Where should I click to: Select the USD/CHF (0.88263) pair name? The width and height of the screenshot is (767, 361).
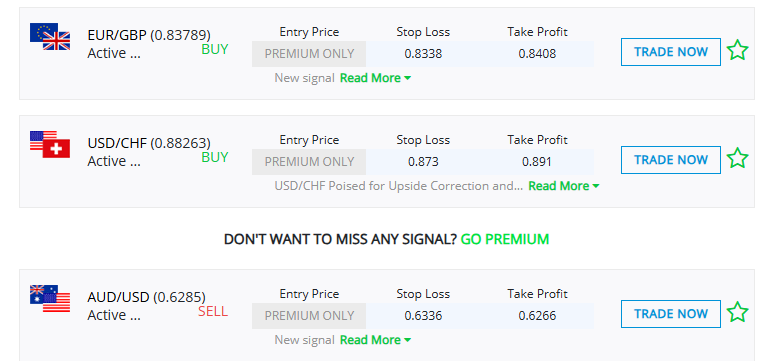coord(149,144)
